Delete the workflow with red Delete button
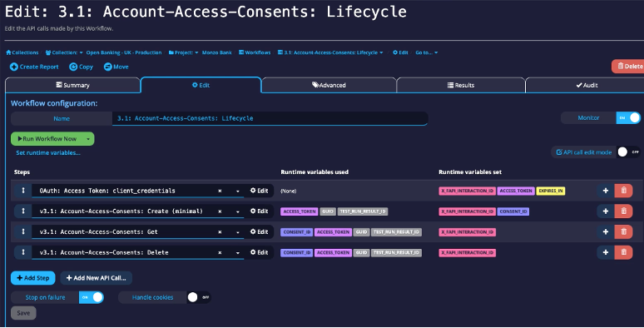 coord(629,66)
